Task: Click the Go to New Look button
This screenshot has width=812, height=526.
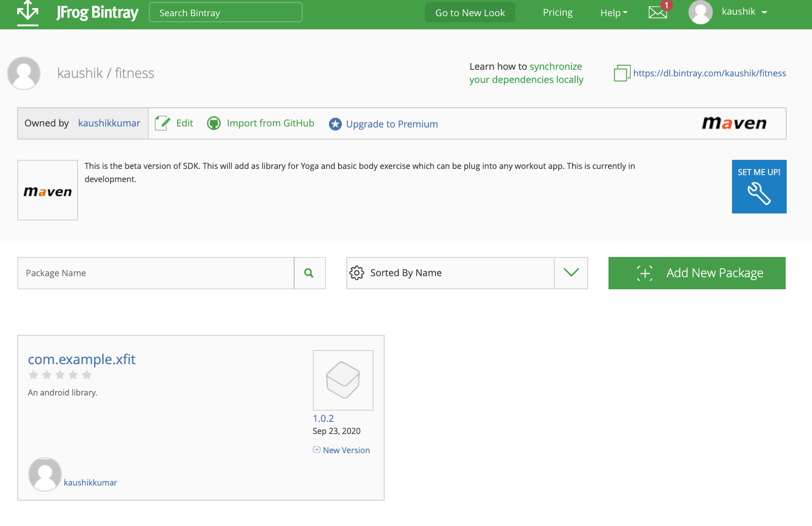Action: tap(470, 13)
